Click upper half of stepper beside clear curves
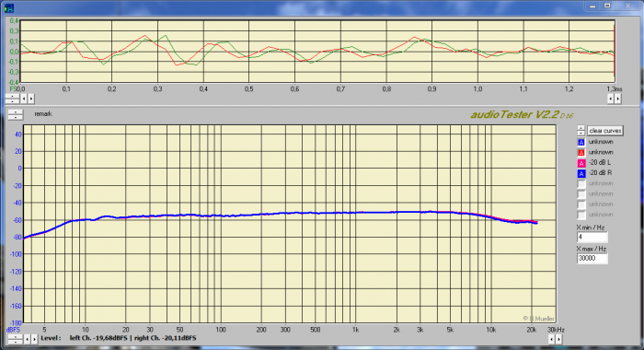Image resolution: width=644 pixels, height=350 pixels. (581, 128)
